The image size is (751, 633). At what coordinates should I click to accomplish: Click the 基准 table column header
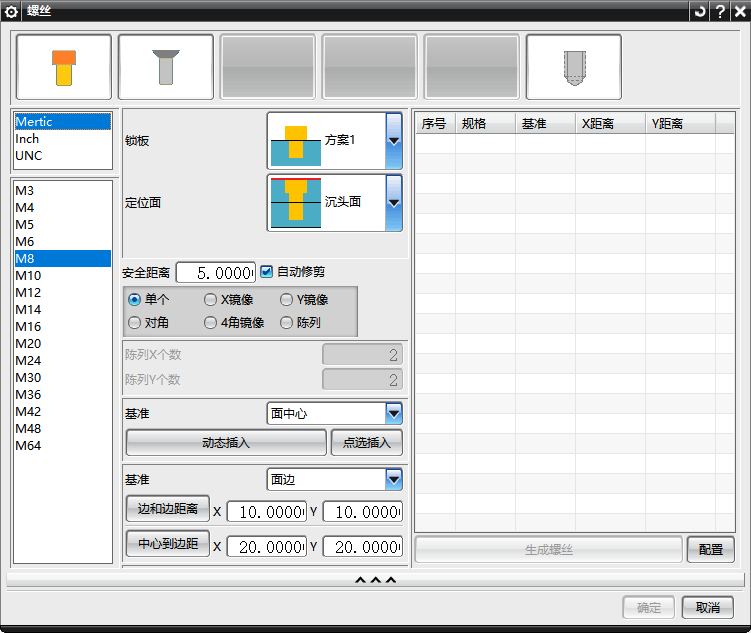pos(545,124)
